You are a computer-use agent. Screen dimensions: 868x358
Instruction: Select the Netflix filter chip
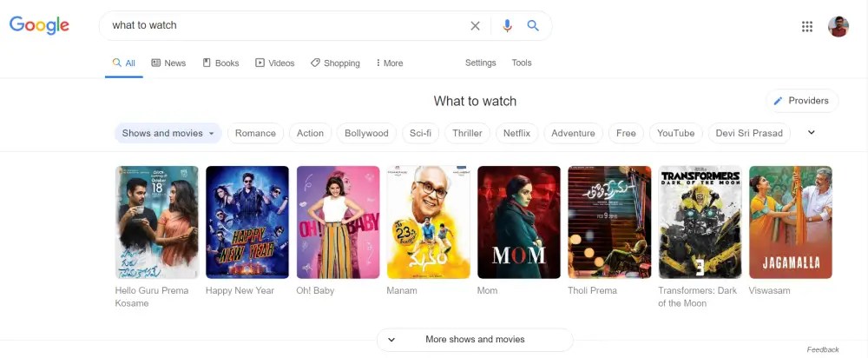pyautogui.click(x=516, y=133)
